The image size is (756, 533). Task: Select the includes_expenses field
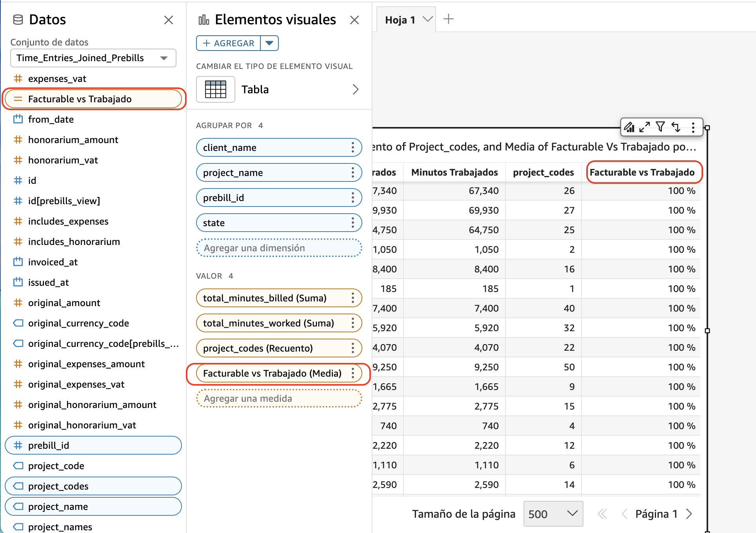[93, 221]
